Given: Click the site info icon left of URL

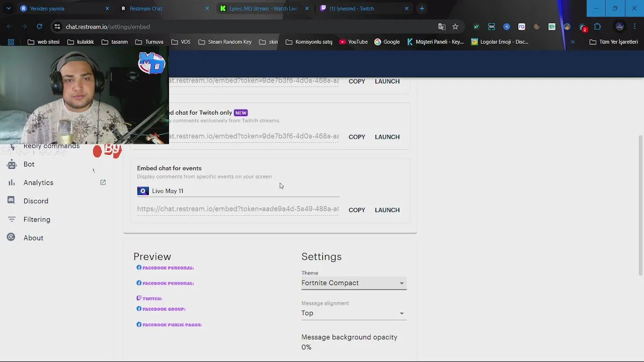Looking at the screenshot, I should pyautogui.click(x=57, y=27).
